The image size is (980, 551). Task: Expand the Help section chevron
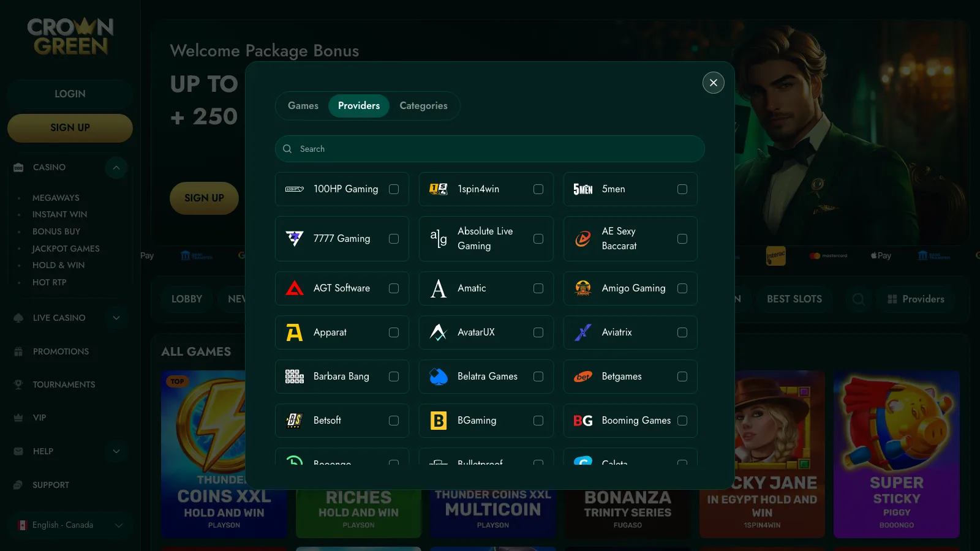116,451
